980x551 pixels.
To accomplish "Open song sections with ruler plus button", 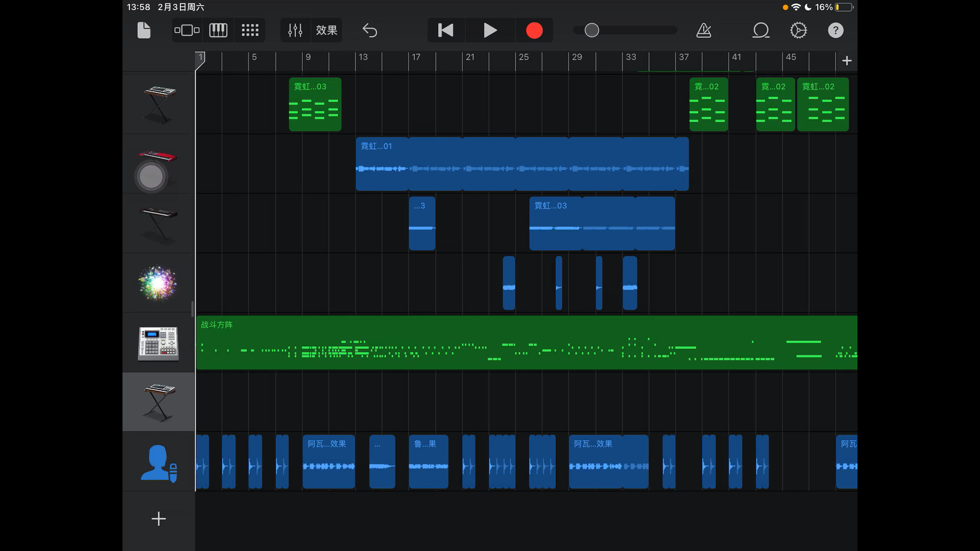I will [847, 60].
